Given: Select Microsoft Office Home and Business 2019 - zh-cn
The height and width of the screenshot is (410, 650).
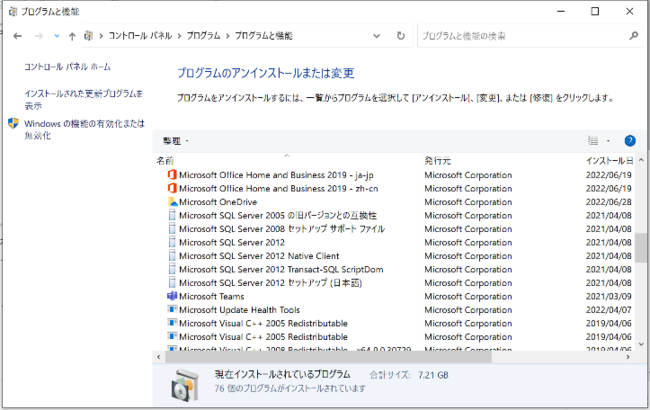Looking at the screenshot, I should click(x=279, y=188).
